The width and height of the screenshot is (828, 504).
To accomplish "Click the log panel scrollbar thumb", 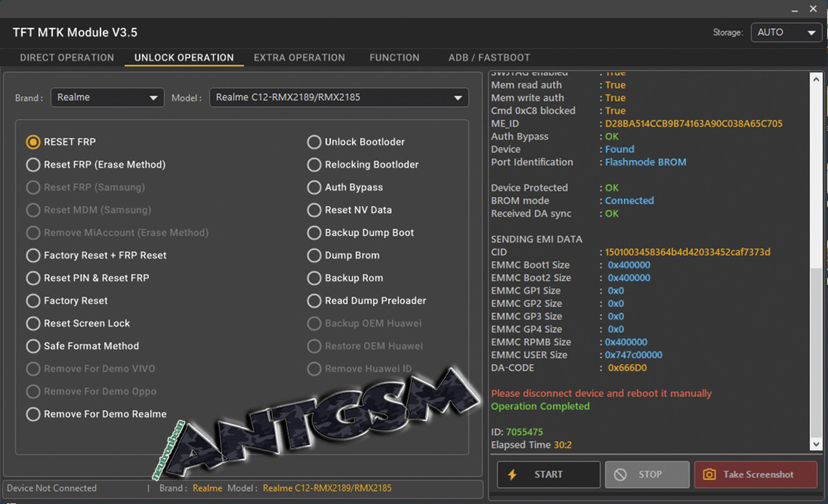I will (x=816, y=353).
